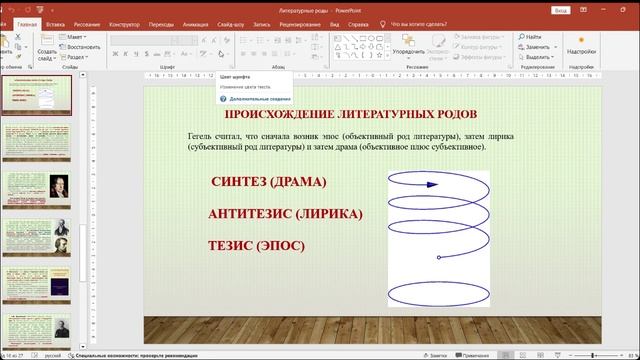Select the triangle shape in gallery
This screenshot has width=640, height=360.
[x=338, y=47]
